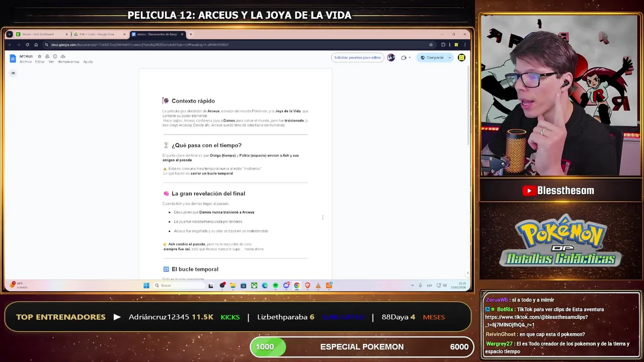Click the taskbar Buscar search box
Image resolution: width=644 pixels, height=362 pixels.
click(179, 286)
